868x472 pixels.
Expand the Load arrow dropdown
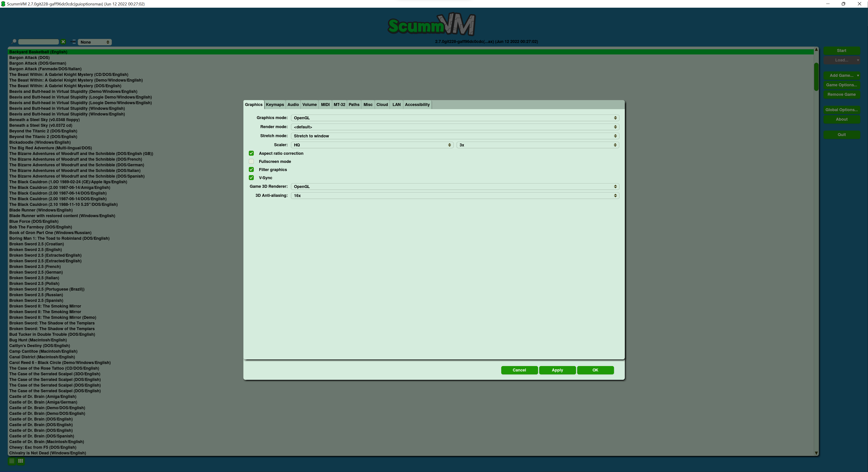(858, 60)
